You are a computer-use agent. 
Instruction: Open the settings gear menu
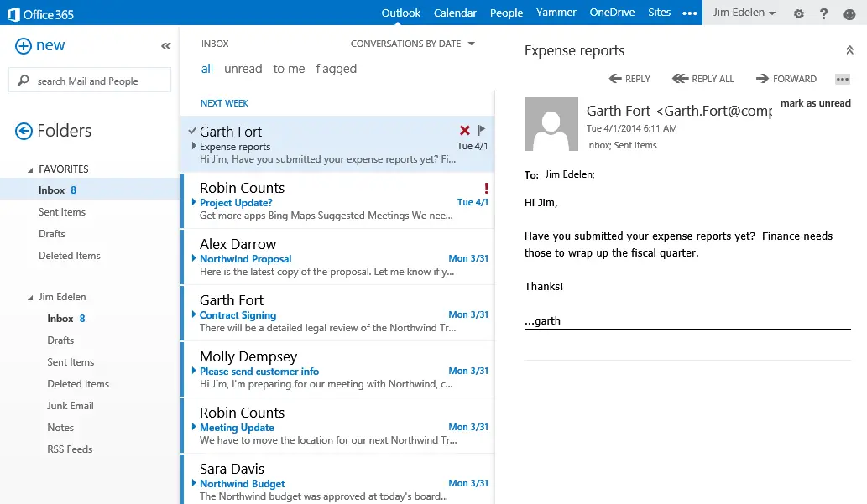pos(798,13)
